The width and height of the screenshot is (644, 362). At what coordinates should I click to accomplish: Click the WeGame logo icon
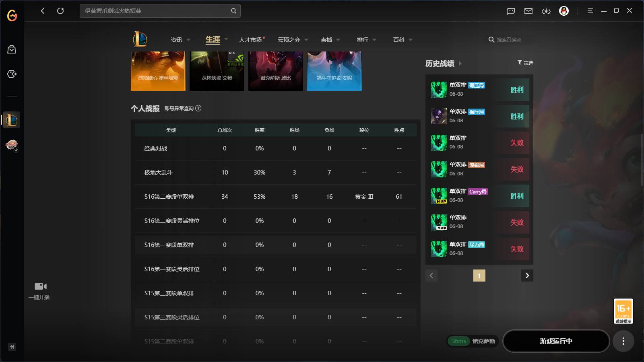click(12, 15)
